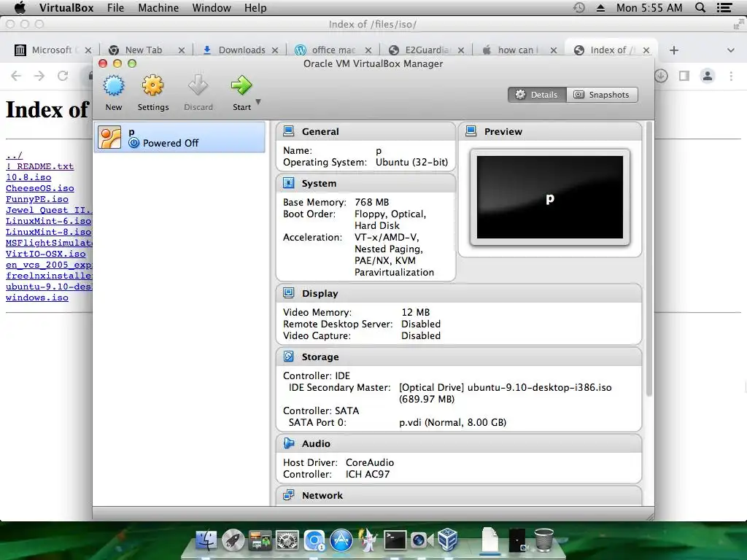The width and height of the screenshot is (747, 560).
Task: Click the Storage section disk icon
Action: 288,356
